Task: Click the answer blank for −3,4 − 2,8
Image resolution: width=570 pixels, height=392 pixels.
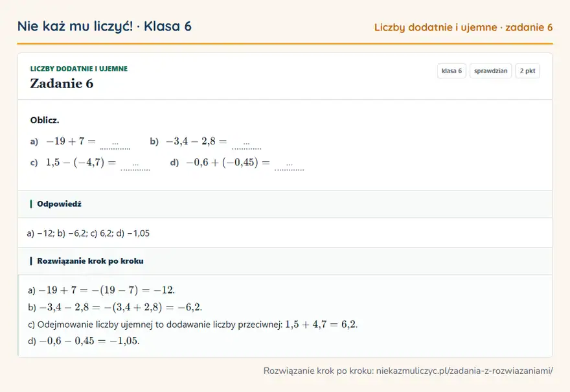Action: pyautogui.click(x=247, y=144)
